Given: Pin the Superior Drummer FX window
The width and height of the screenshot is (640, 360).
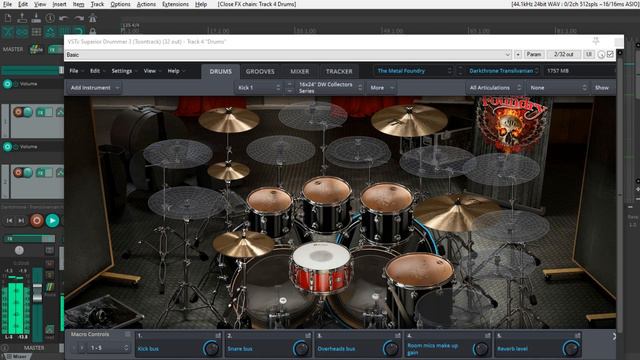Looking at the screenshot, I should 596,41.
